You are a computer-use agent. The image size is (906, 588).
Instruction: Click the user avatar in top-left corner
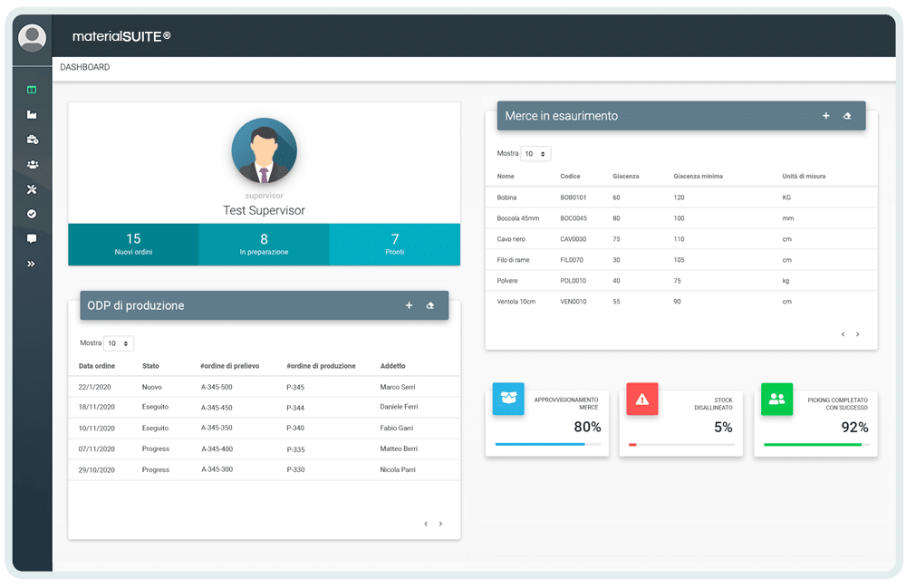coord(33,38)
